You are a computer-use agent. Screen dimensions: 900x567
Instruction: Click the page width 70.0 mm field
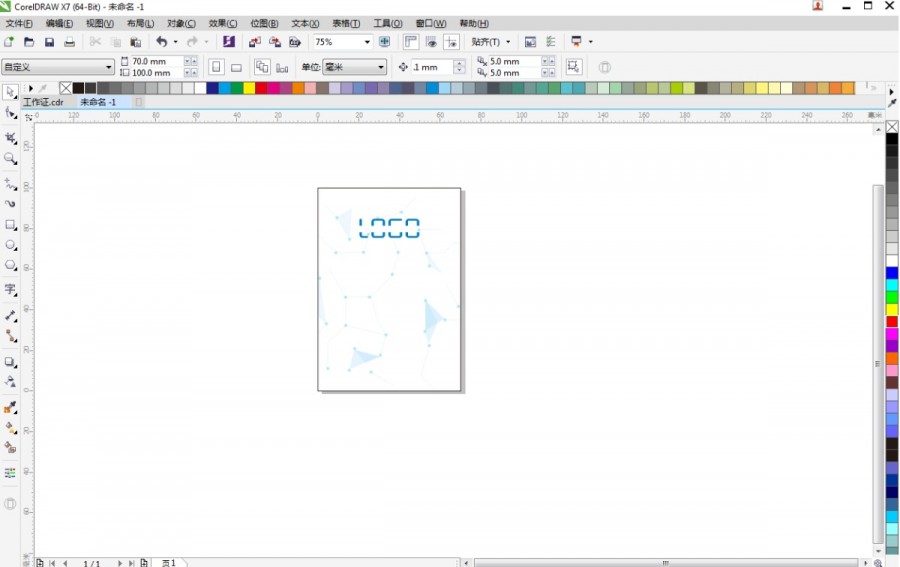157,61
